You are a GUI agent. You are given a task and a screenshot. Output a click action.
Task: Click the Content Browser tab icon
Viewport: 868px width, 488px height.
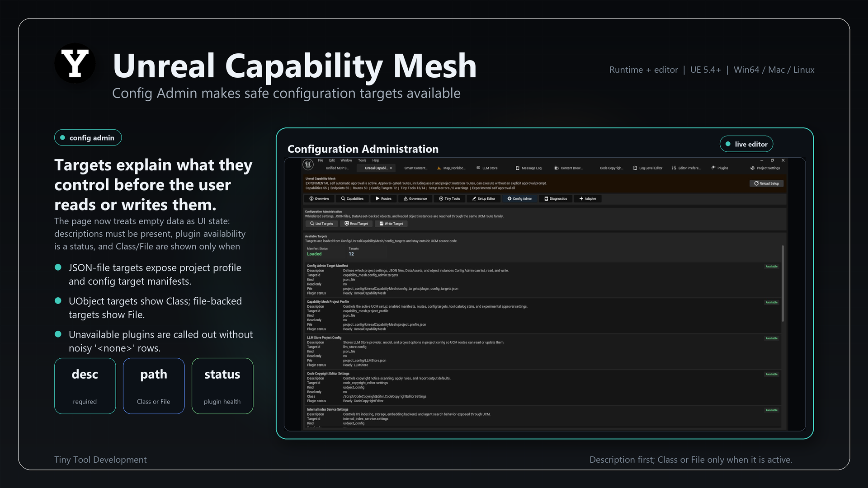click(557, 168)
